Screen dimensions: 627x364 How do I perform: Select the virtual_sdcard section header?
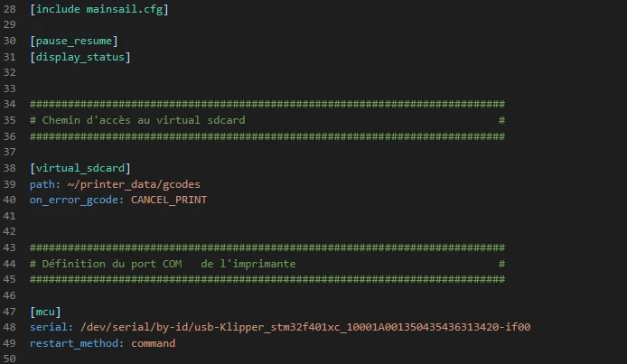tap(80, 168)
